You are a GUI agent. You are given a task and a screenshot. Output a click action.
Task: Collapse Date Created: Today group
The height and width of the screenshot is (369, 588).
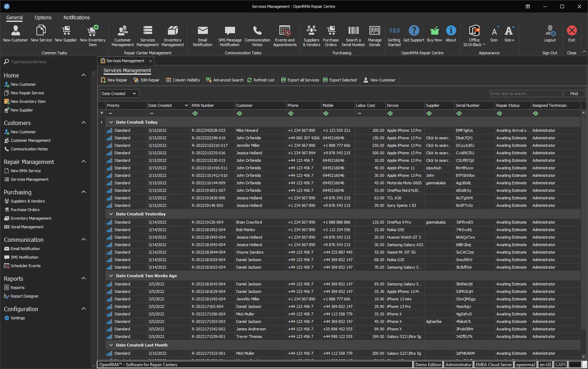(111, 122)
